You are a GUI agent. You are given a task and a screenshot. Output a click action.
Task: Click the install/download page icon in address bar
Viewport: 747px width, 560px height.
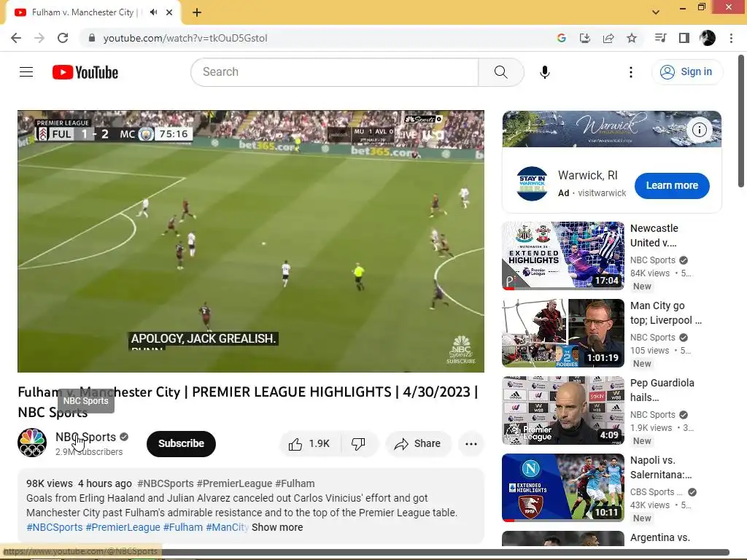pyautogui.click(x=585, y=38)
